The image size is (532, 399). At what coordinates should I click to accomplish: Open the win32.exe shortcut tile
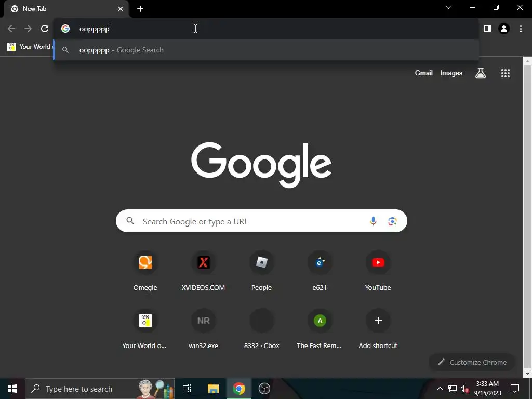click(x=203, y=329)
